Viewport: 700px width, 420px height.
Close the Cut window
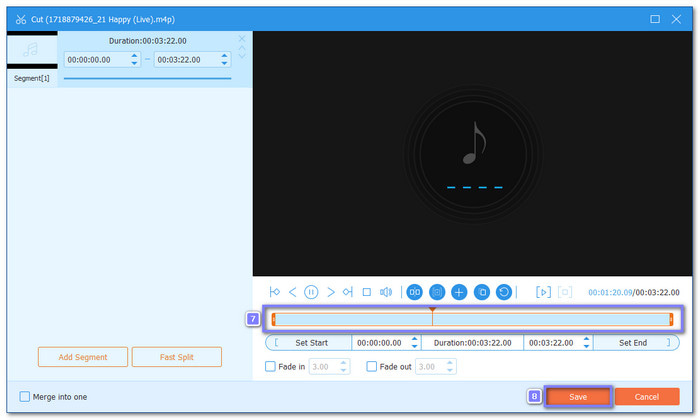(x=676, y=19)
